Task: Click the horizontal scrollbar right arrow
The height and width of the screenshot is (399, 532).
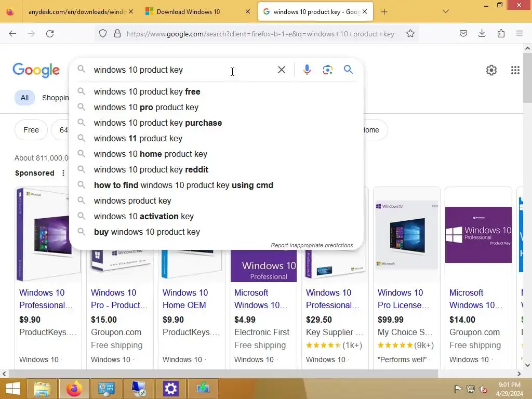Action: pos(519,374)
